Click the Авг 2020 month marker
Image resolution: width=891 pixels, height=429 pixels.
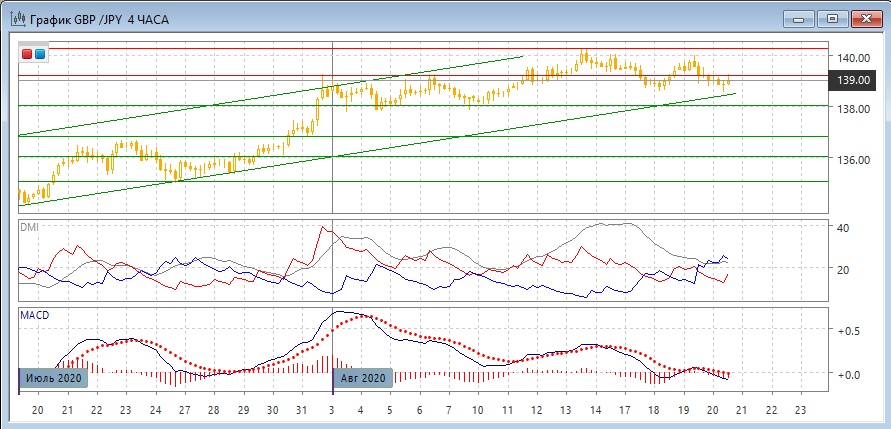pos(361,378)
